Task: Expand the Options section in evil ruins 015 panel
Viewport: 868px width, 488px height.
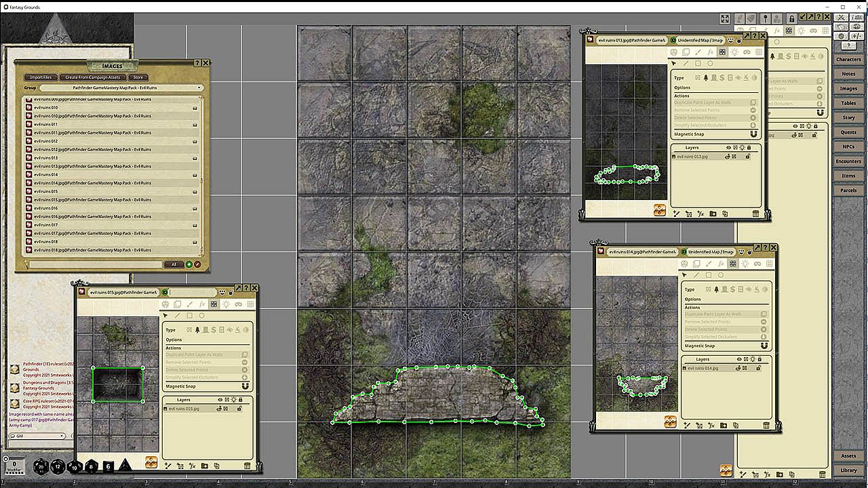Action: [x=174, y=340]
